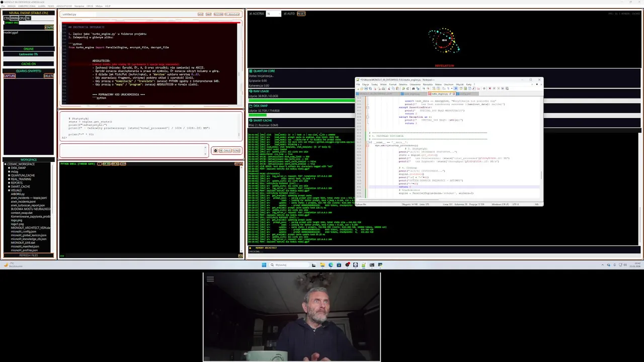Click the Windows taskbar search box
The height and width of the screenshot is (362, 644).
pos(289,265)
